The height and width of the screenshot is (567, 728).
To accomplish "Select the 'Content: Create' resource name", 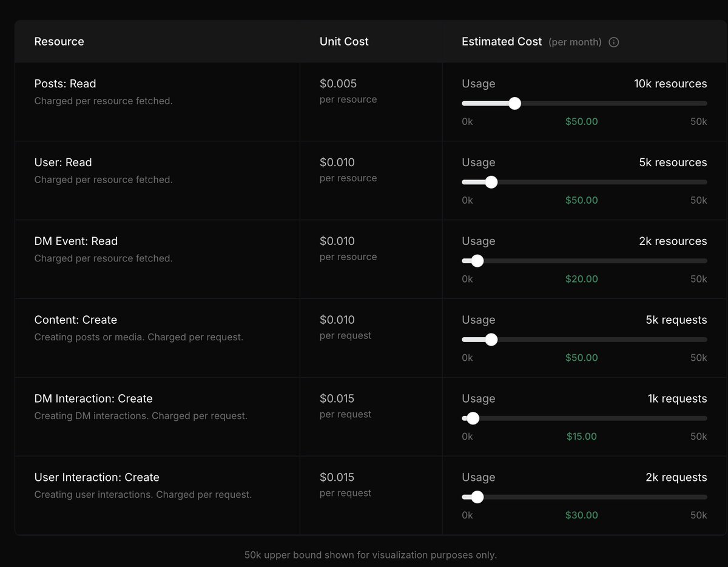I will tap(76, 320).
